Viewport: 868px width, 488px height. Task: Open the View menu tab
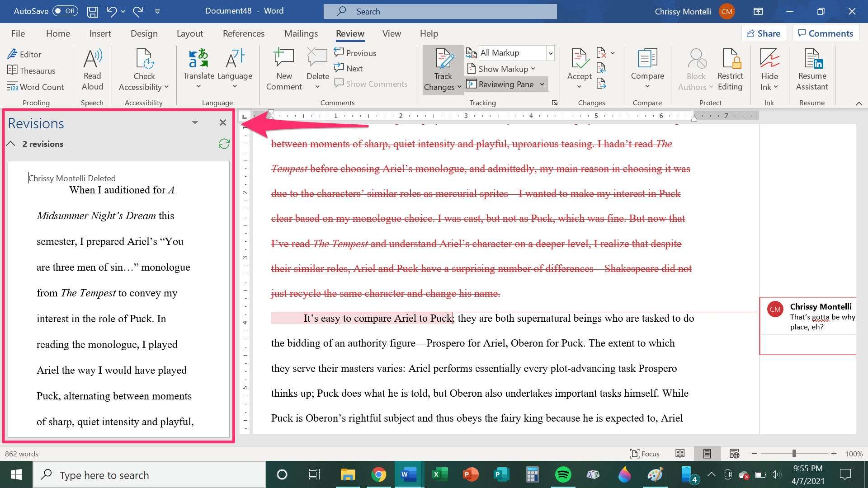(x=392, y=33)
